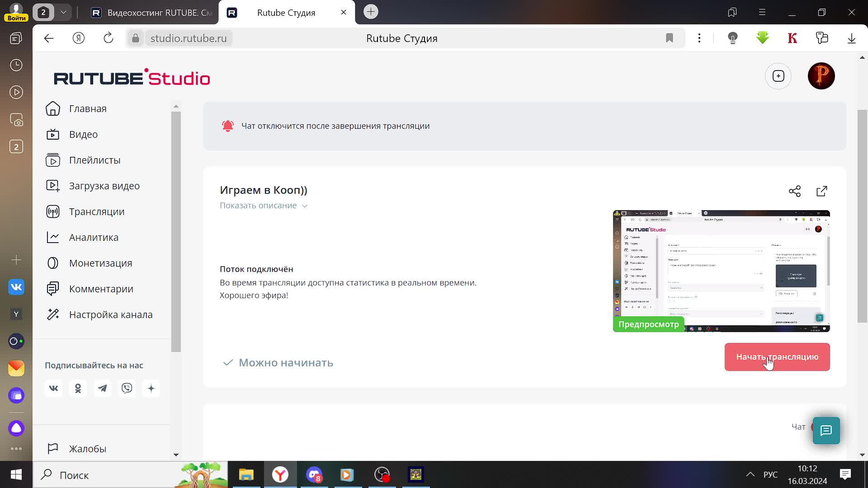Open the Жалобы section
Screen dimensions: 868x488
[x=87, y=448]
